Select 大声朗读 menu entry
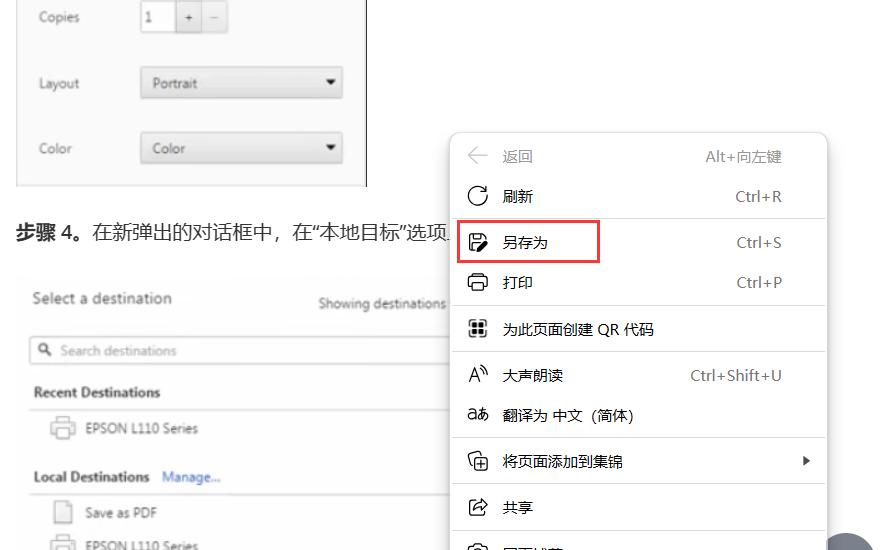Viewport: 886px width, 550px height. click(x=639, y=375)
